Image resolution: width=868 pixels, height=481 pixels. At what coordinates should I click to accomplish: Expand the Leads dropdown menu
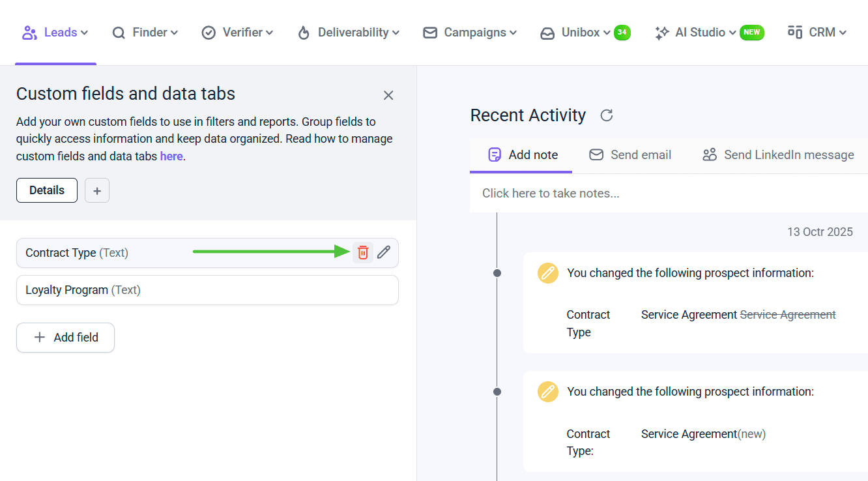pyautogui.click(x=55, y=33)
